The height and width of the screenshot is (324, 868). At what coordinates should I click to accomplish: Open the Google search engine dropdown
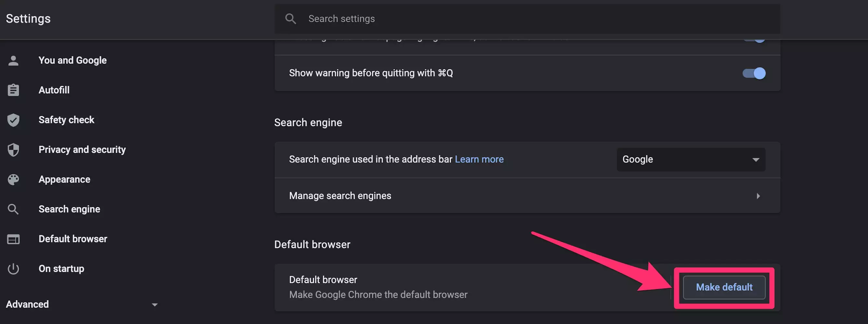[691, 159]
